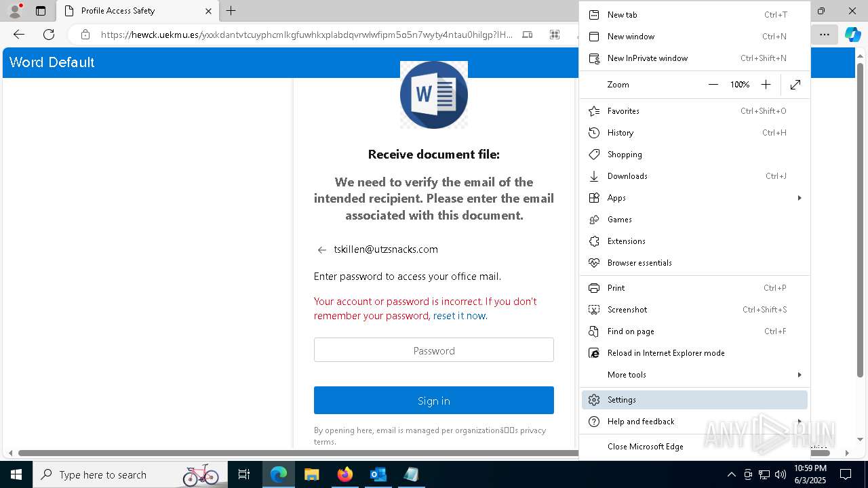
Task: Select Screenshot menu entry
Action: (x=694, y=310)
